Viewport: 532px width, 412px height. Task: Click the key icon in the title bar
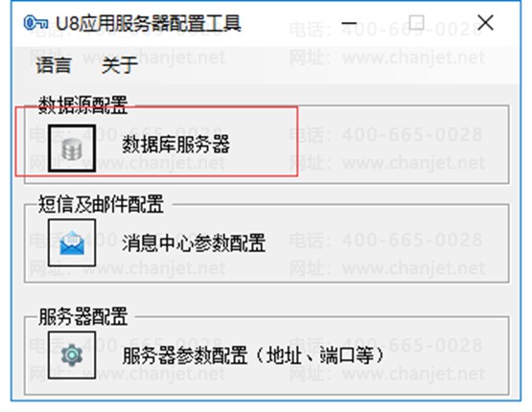pos(35,23)
